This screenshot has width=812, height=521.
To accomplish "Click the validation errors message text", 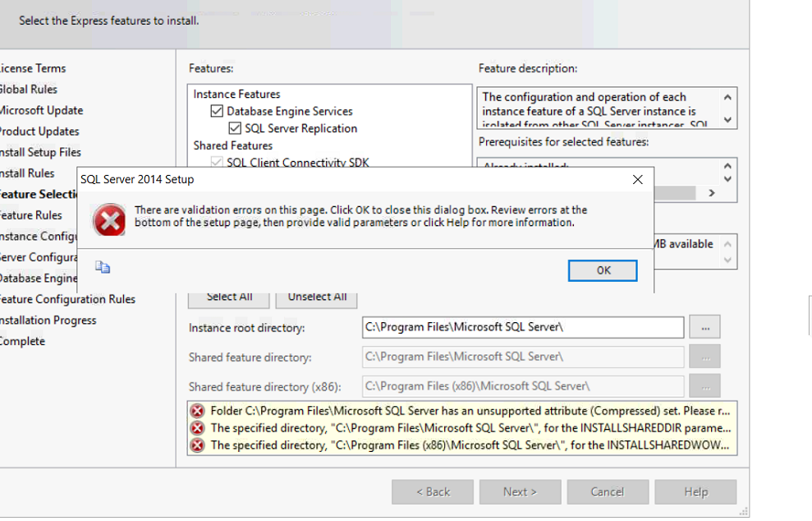I will click(361, 216).
